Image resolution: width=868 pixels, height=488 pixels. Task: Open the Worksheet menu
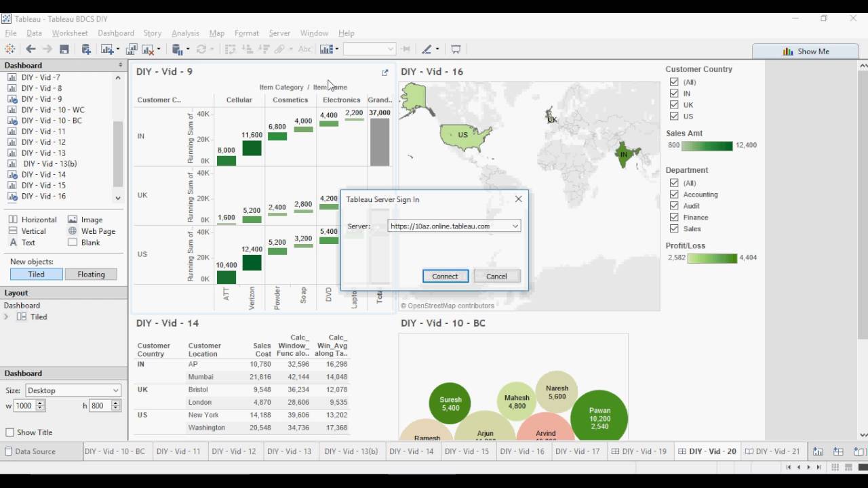70,33
